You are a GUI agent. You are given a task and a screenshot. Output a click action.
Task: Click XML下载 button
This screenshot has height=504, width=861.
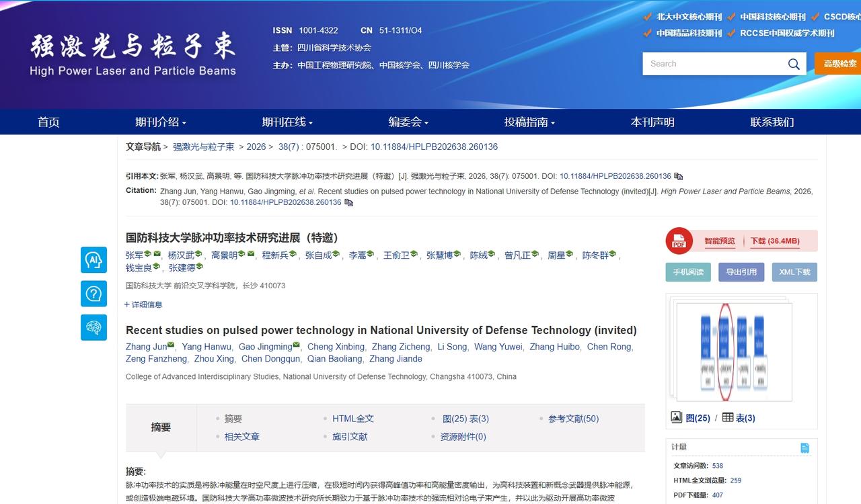point(794,272)
